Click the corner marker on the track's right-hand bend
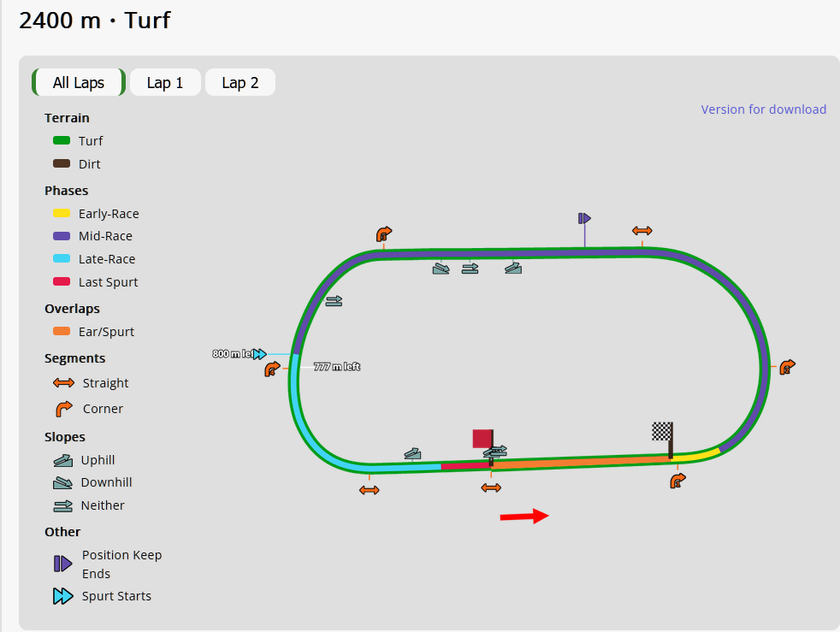 pyautogui.click(x=787, y=367)
